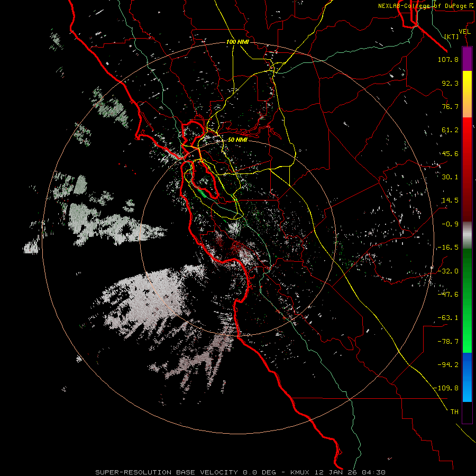
Task: Click the -94.2 velocity scale value
Action: (x=448, y=364)
